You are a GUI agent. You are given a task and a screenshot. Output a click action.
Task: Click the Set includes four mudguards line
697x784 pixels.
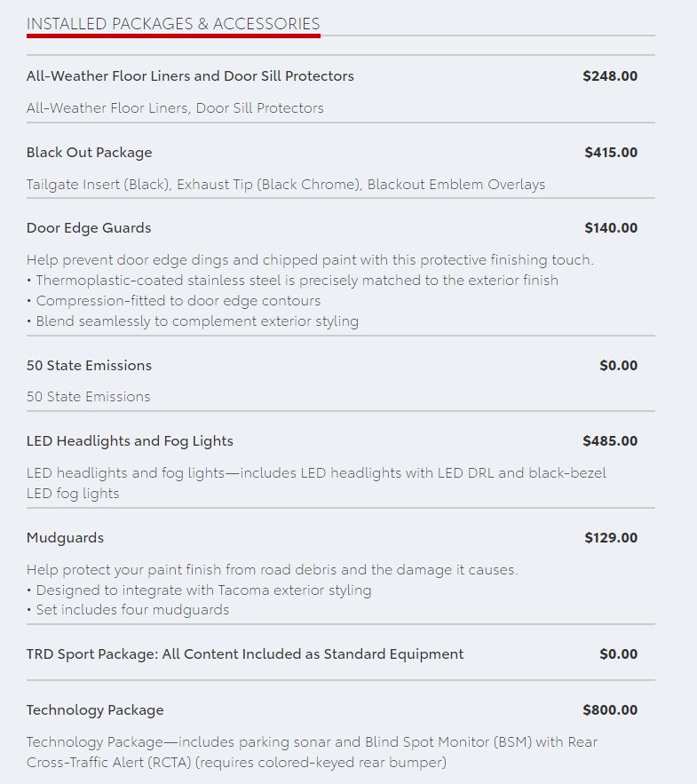coord(128,610)
